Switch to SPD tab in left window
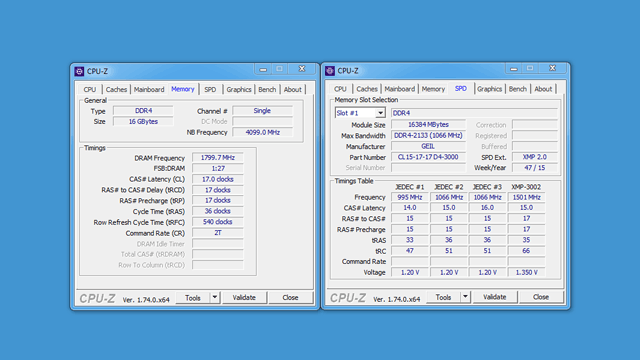 coord(210,89)
